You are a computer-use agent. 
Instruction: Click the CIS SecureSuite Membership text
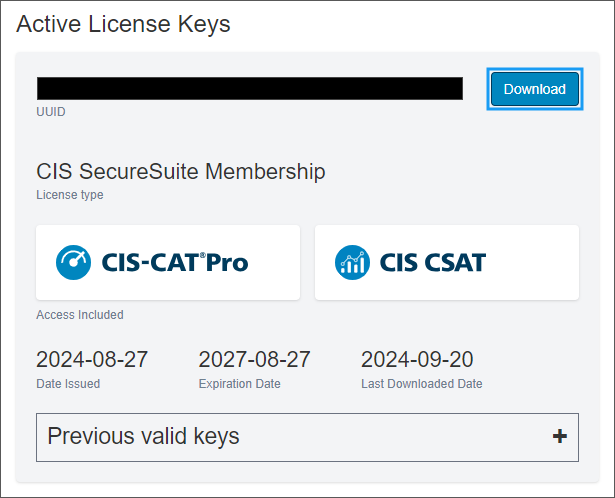coord(180,171)
